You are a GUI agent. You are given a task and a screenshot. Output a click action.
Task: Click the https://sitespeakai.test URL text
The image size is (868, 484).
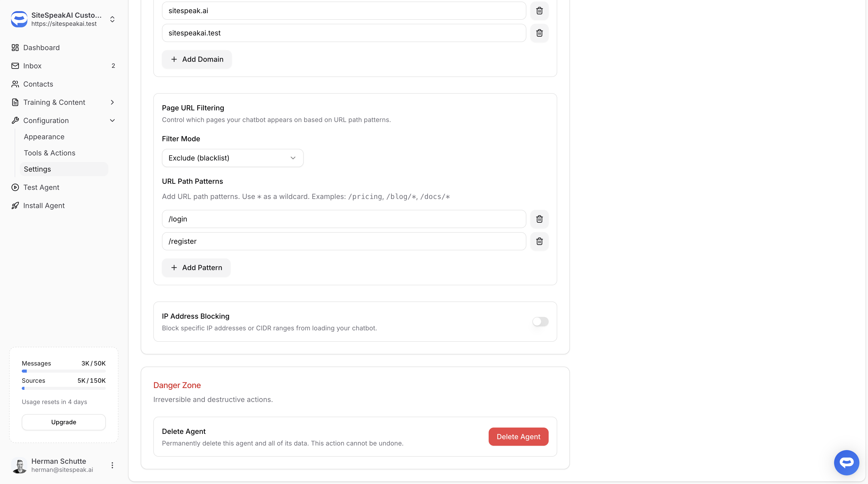point(64,24)
